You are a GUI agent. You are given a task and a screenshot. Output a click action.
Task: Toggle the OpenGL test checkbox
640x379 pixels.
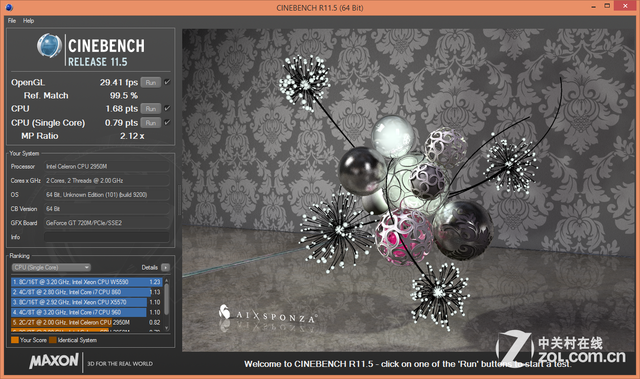(x=167, y=82)
